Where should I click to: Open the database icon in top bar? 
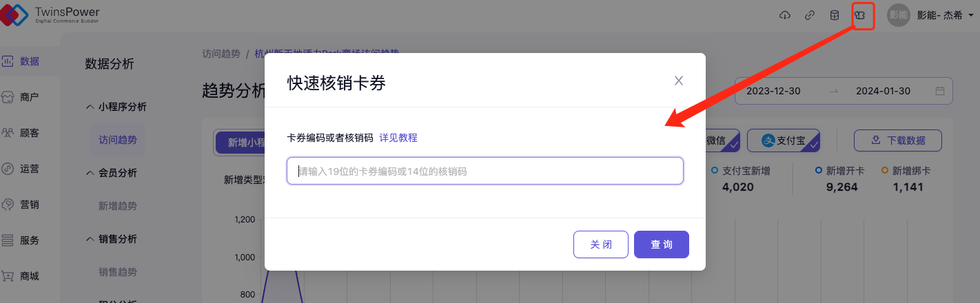click(834, 15)
